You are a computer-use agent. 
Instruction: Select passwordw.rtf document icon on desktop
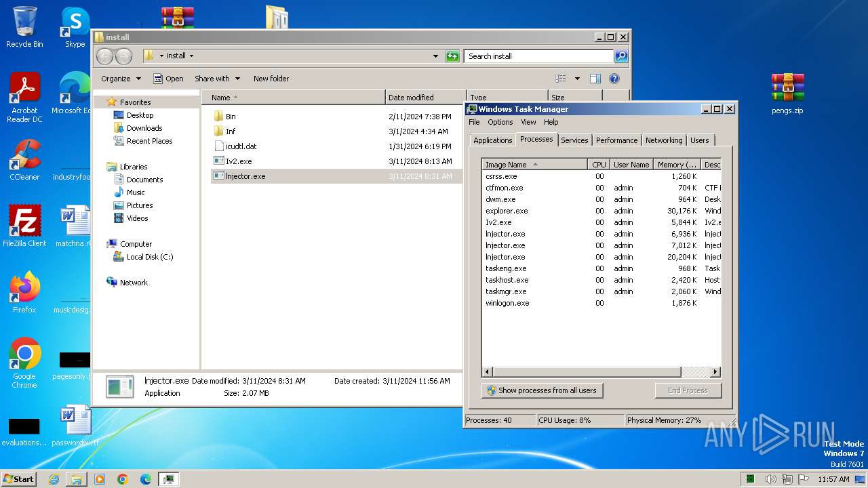click(x=75, y=426)
